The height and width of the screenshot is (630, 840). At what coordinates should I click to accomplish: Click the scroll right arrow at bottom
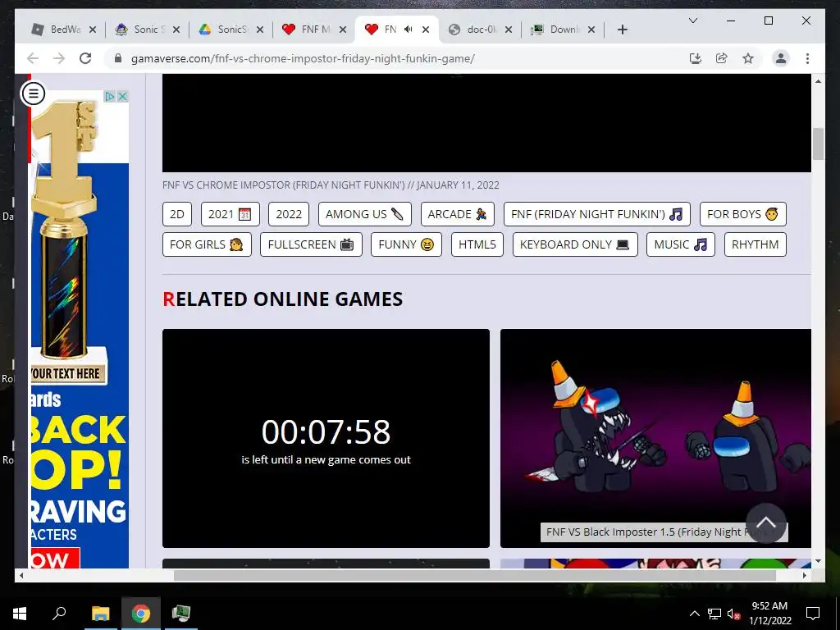805,575
